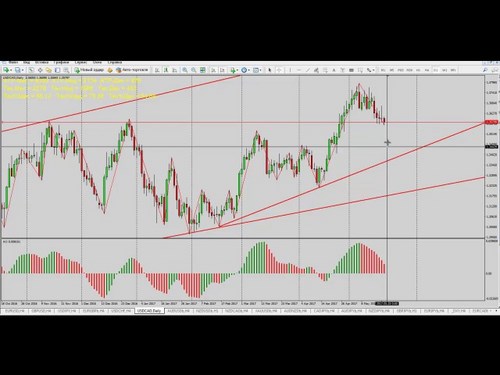Open the Файл menu

coord(14,62)
